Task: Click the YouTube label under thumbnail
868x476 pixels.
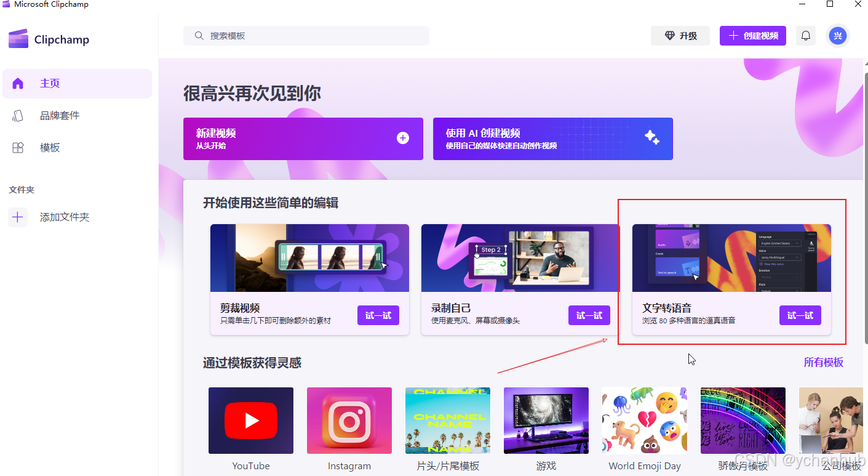Action: 251,466
